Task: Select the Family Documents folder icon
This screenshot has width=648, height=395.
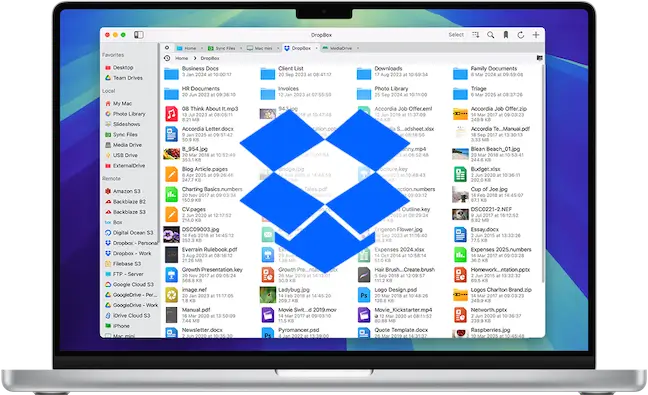Action: pyautogui.click(x=460, y=74)
